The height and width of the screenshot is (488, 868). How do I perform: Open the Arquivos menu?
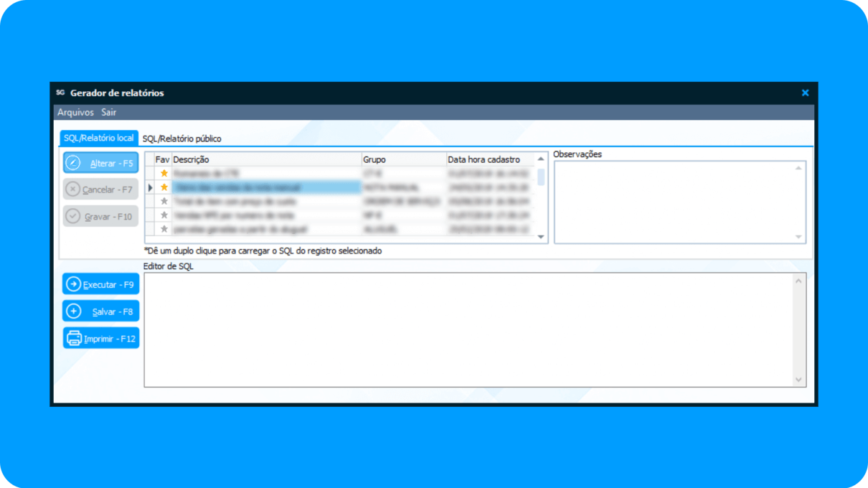click(x=75, y=113)
